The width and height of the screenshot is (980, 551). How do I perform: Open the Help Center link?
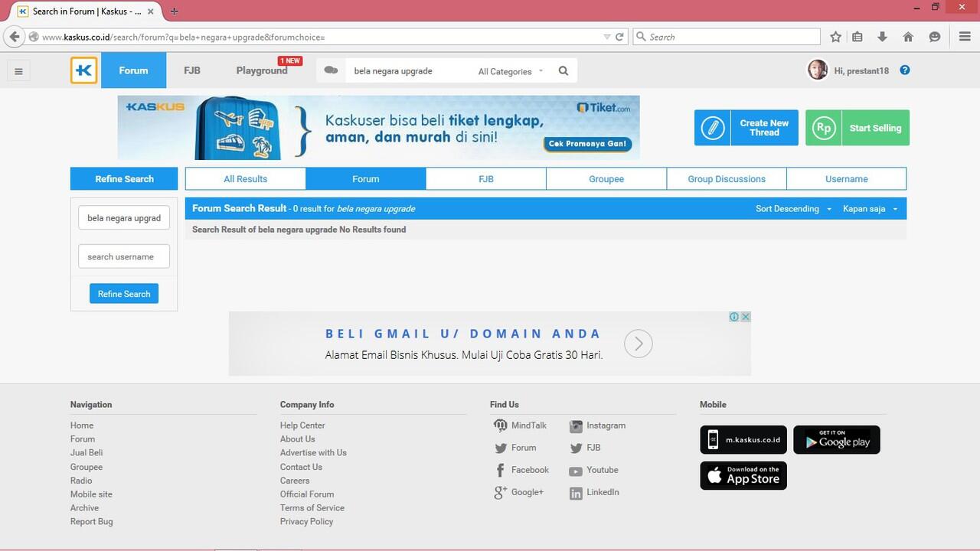pos(302,425)
